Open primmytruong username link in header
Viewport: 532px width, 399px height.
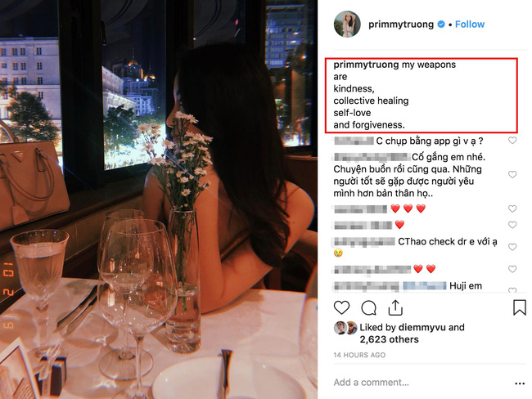pos(401,25)
